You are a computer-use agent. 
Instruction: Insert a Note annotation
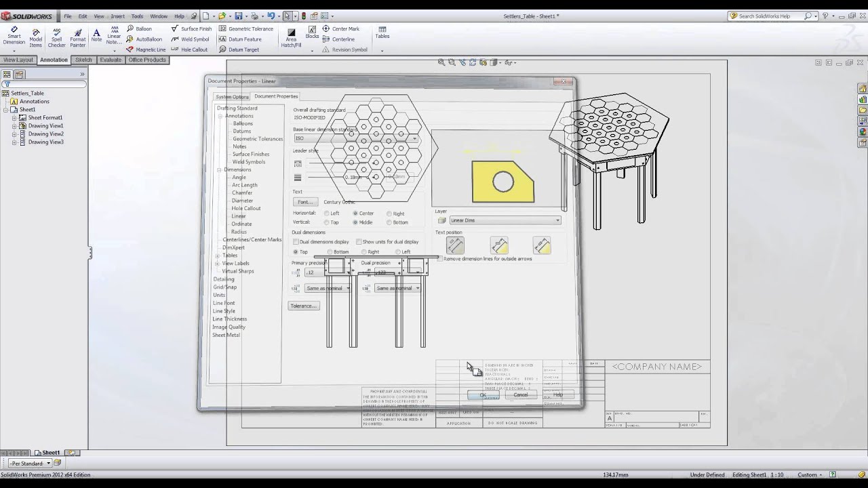96,35
